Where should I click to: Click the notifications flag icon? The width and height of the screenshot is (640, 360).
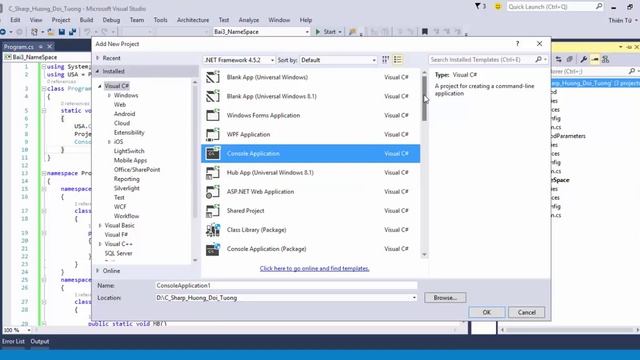tap(478, 7)
